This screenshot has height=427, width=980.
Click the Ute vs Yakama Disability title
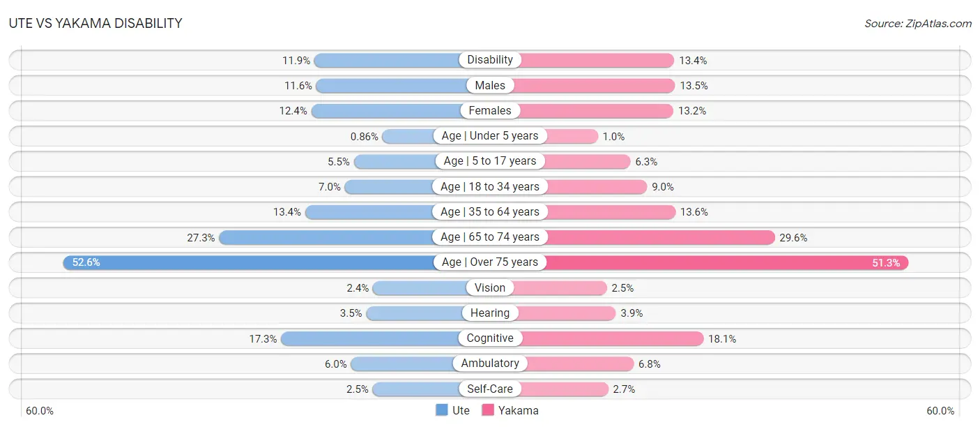point(95,23)
